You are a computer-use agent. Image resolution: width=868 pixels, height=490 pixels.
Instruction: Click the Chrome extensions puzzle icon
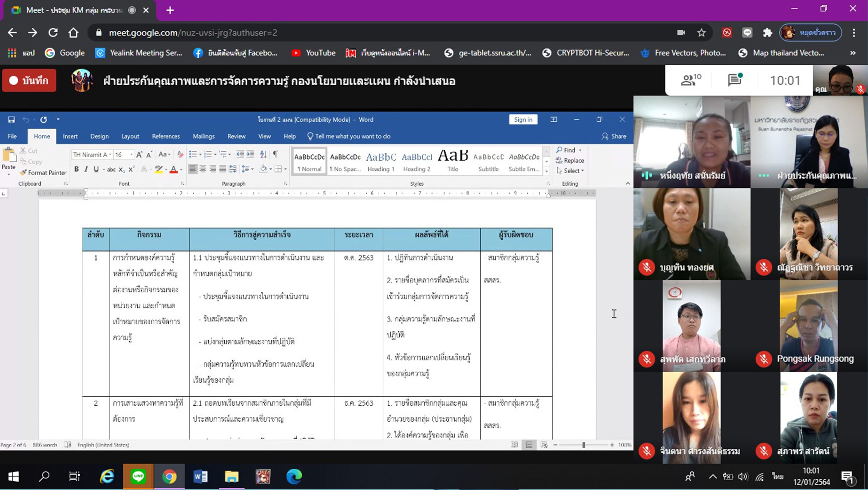point(767,33)
